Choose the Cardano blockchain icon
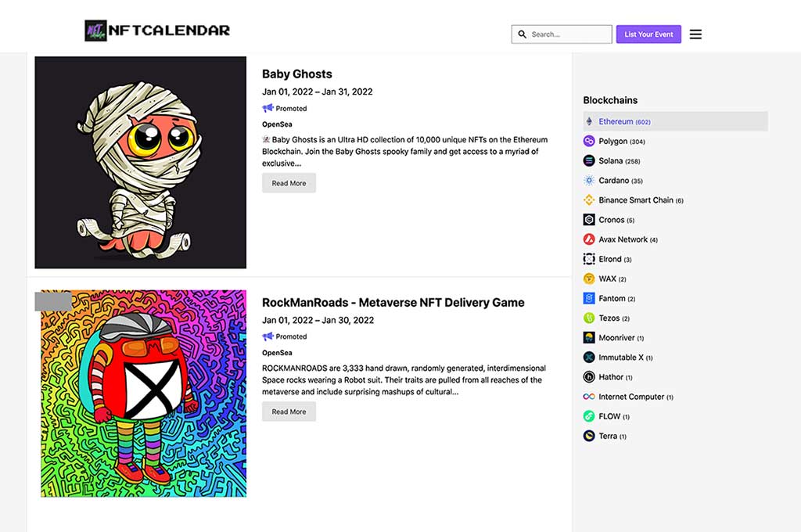 589,180
